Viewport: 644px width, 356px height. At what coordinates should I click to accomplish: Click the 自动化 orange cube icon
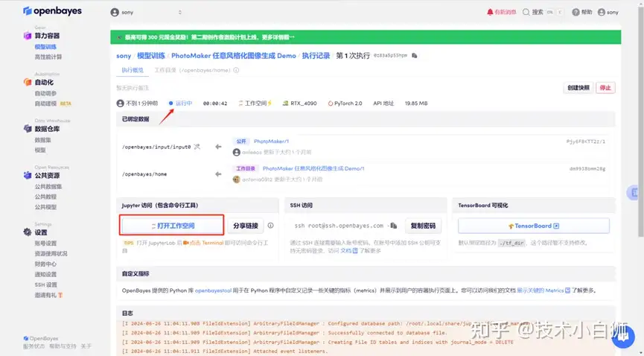click(x=28, y=82)
